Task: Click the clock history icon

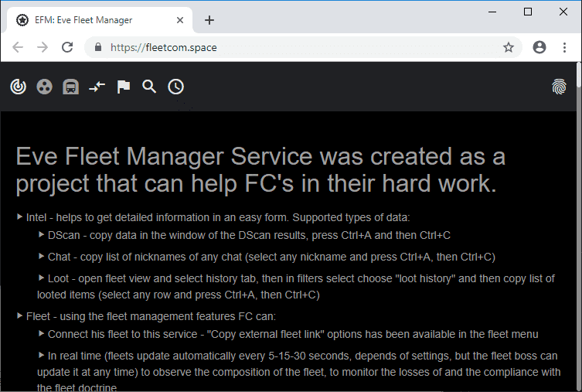Action: 176,87
